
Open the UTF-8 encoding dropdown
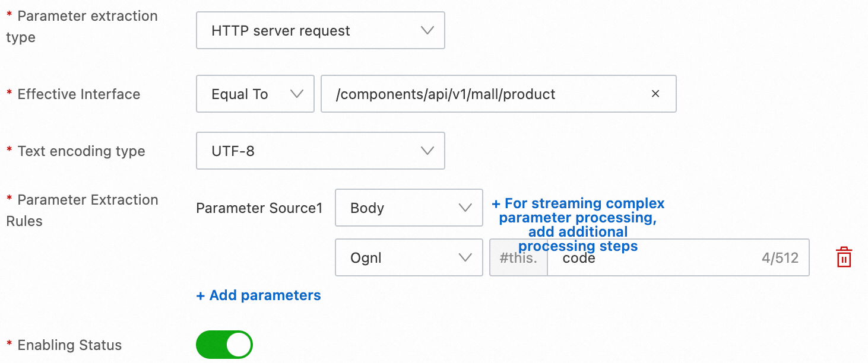tap(320, 151)
